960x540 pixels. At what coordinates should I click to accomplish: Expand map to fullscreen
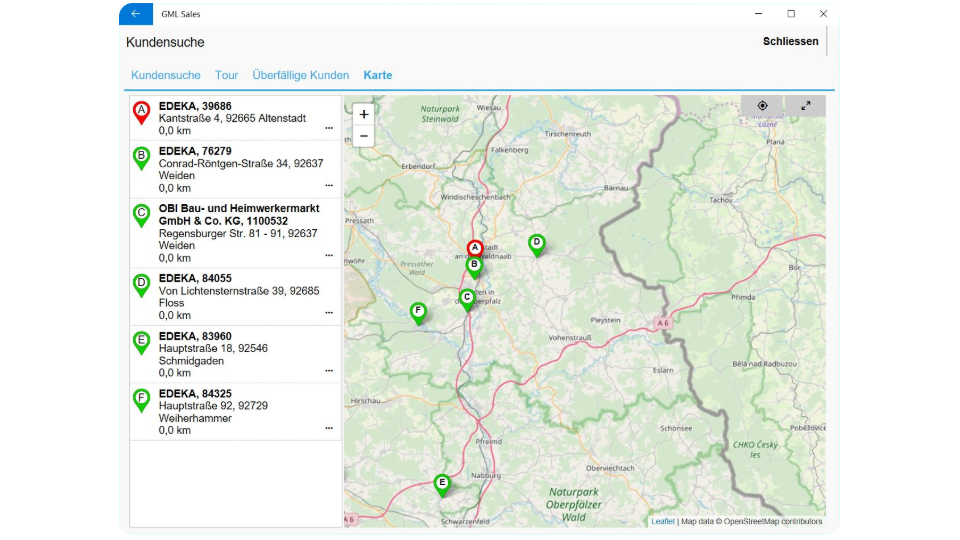pos(806,105)
